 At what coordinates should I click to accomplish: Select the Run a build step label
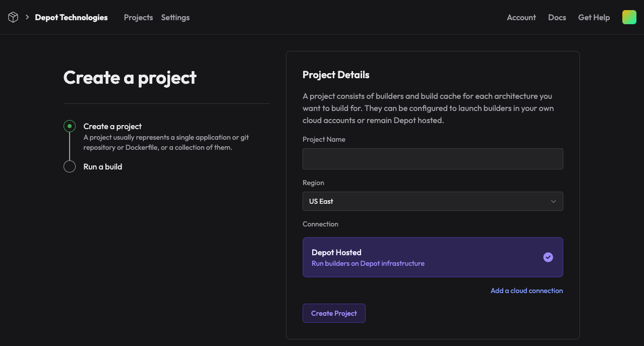[x=103, y=166]
